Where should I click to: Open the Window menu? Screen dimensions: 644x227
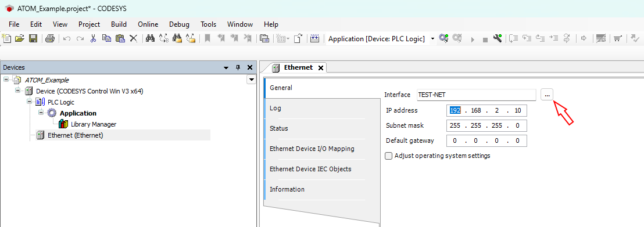(x=240, y=24)
